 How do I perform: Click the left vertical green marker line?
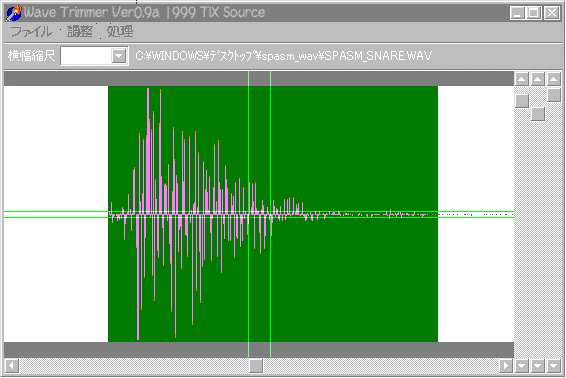click(x=248, y=214)
